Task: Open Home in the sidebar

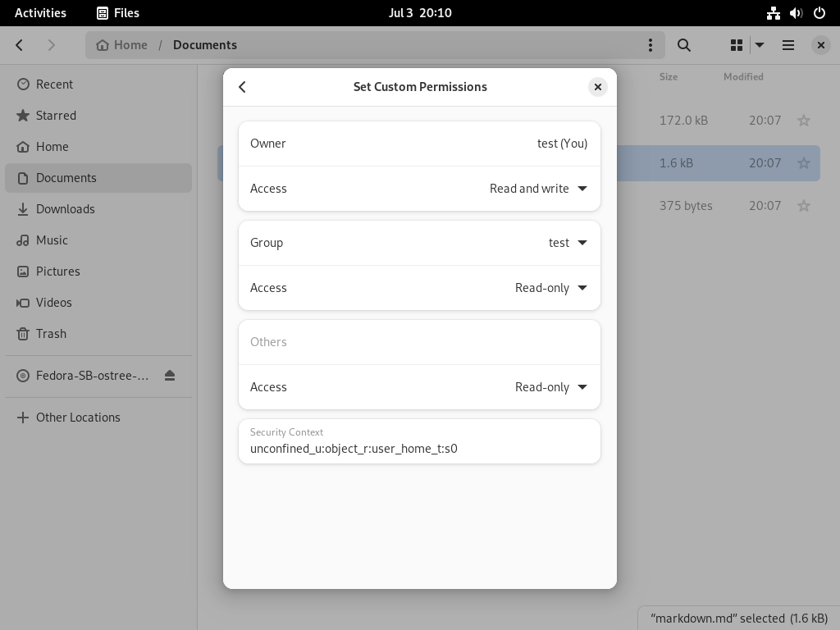Action: tap(98, 146)
